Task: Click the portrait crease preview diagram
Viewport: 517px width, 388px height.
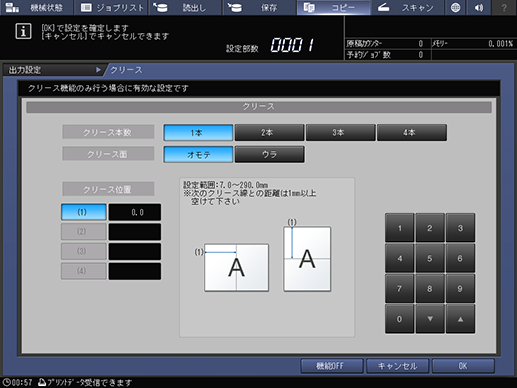Action: point(307,259)
